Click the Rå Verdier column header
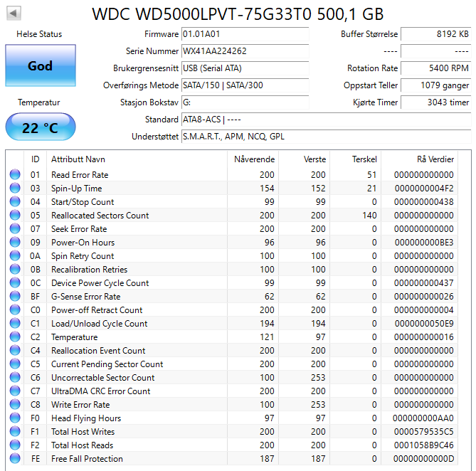 [x=435, y=159]
